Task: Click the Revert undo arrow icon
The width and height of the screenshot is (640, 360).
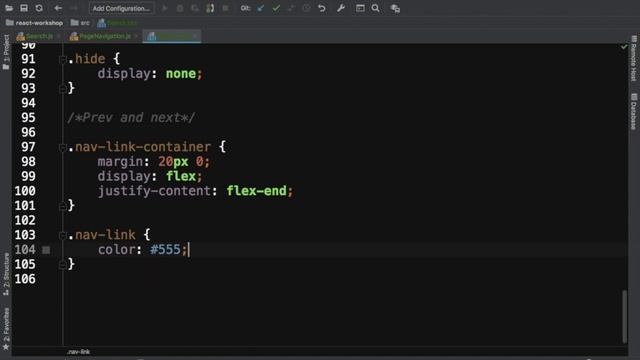Action: pos(322,8)
